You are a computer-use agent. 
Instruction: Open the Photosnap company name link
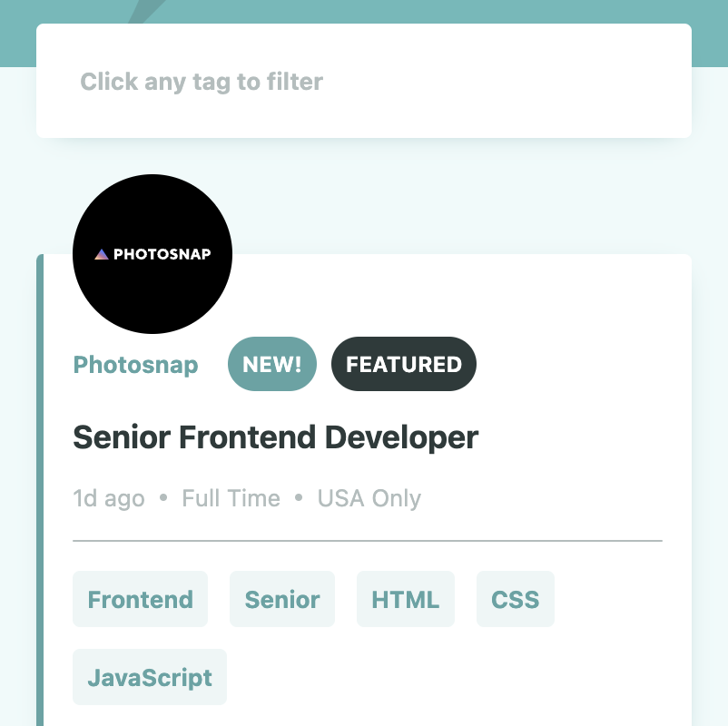tap(135, 365)
